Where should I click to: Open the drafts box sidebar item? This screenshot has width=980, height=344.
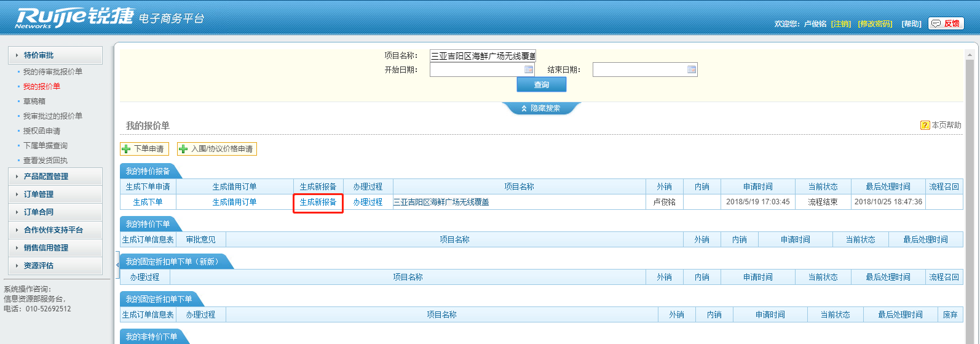click(x=34, y=102)
